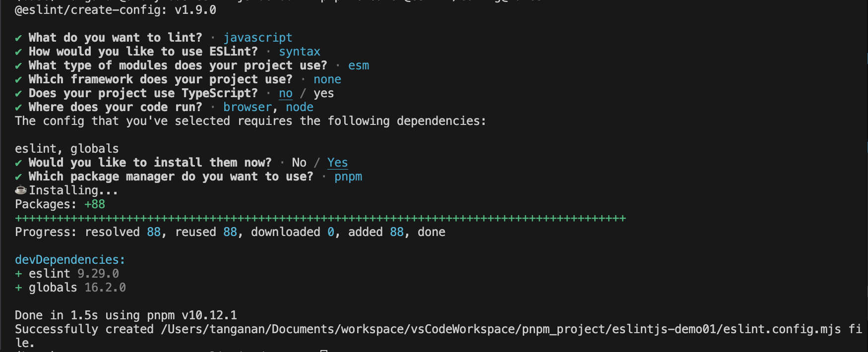Click the 'browser' environment answer

tap(248, 107)
